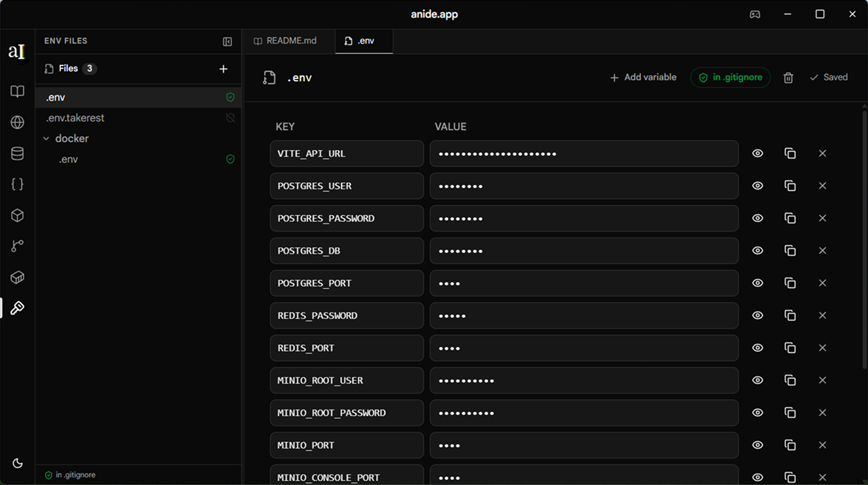This screenshot has width=868, height=485.
Task: Click shield icon beside root .env file
Action: click(231, 97)
